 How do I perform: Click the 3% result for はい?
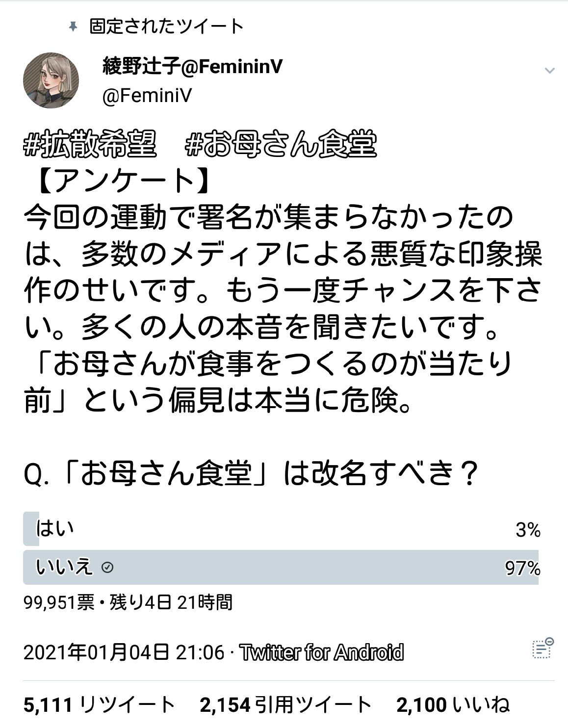click(x=528, y=530)
